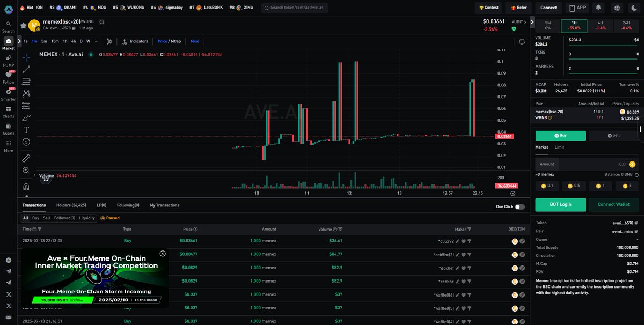
Task: Open the Indicators menu
Action: (135, 41)
